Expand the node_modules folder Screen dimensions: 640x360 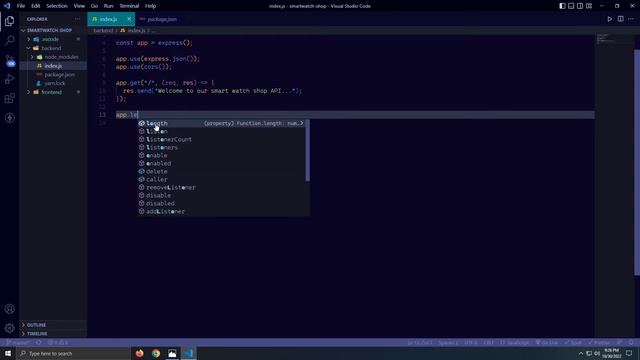point(53,57)
